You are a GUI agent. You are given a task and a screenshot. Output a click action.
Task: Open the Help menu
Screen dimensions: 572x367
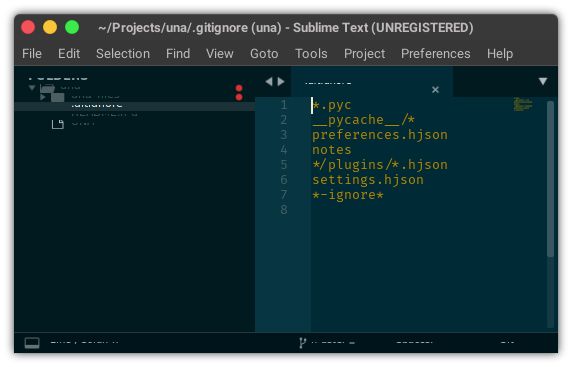(x=500, y=54)
